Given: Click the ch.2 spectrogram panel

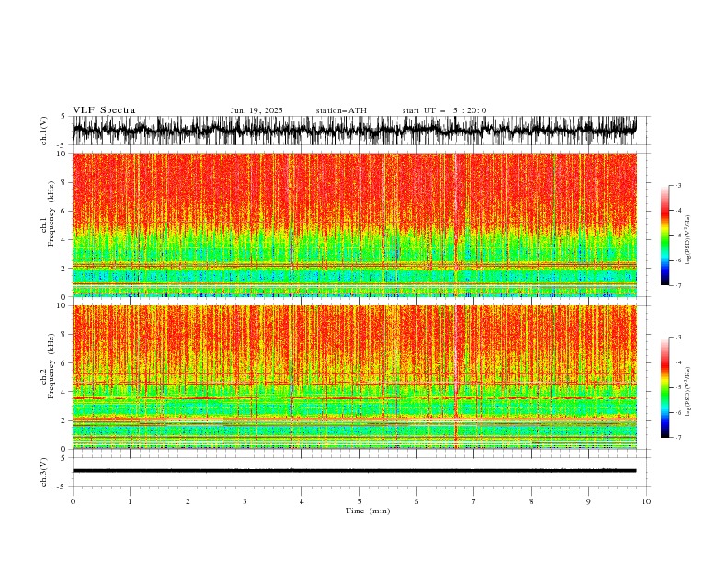Looking at the screenshot, I should pyautogui.click(x=354, y=377).
